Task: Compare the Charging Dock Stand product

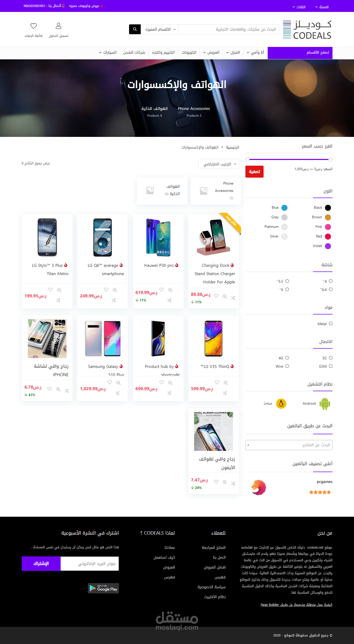Action: (233, 298)
